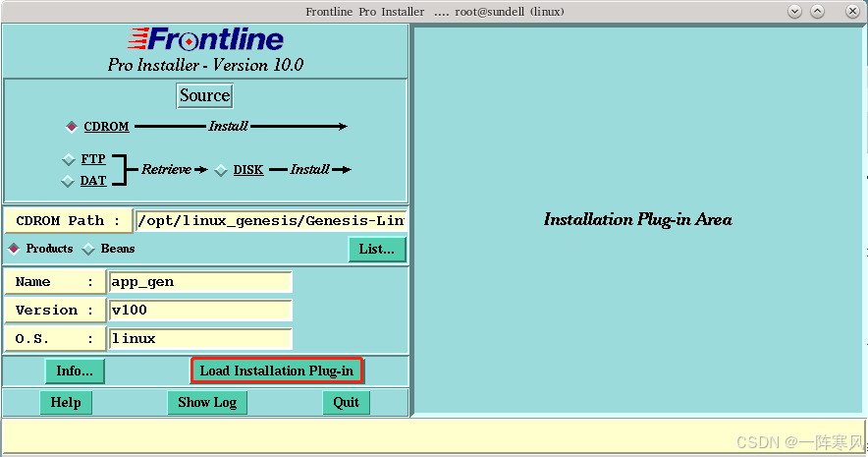Click the Installation Plug-in Area text
868x457 pixels.
point(637,219)
